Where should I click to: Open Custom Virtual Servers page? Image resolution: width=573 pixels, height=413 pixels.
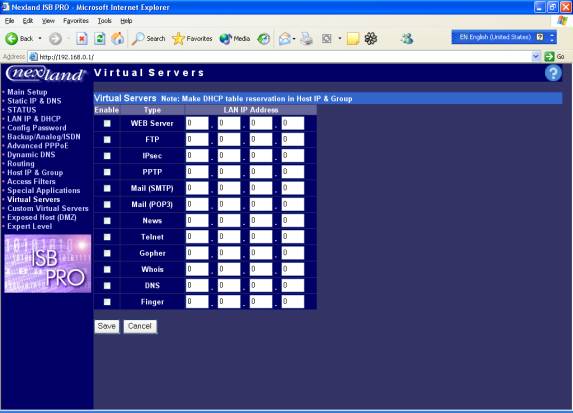pyautogui.click(x=48, y=208)
